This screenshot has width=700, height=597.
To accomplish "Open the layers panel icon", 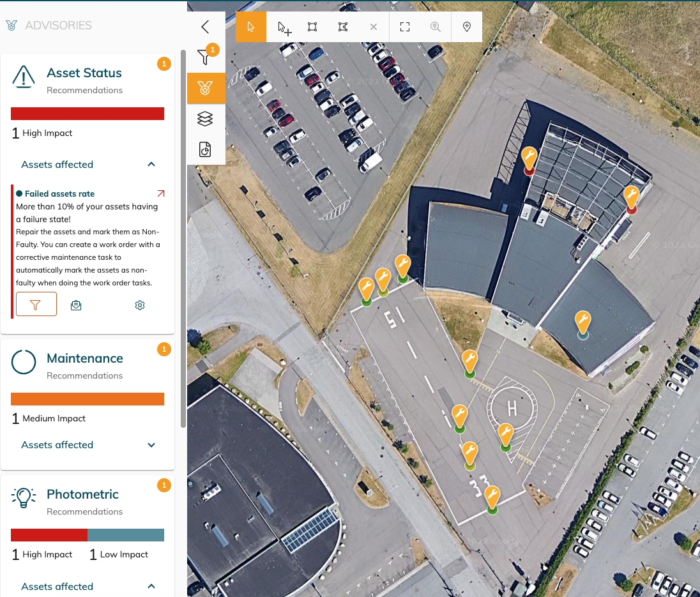I will (x=205, y=119).
